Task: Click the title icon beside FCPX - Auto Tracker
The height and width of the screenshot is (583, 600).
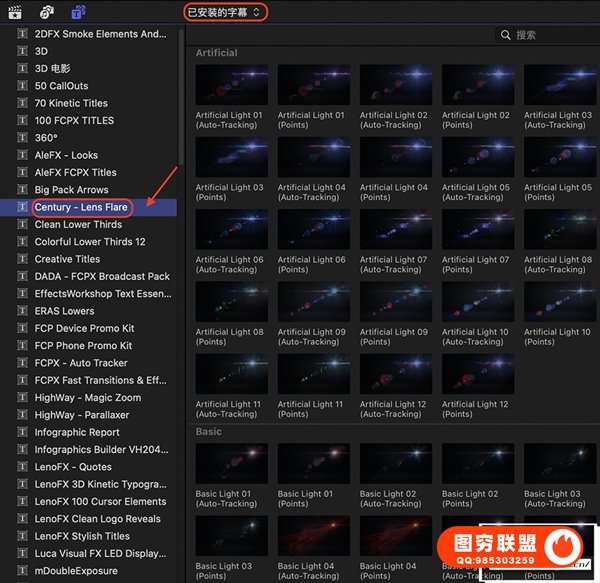Action: point(22,363)
